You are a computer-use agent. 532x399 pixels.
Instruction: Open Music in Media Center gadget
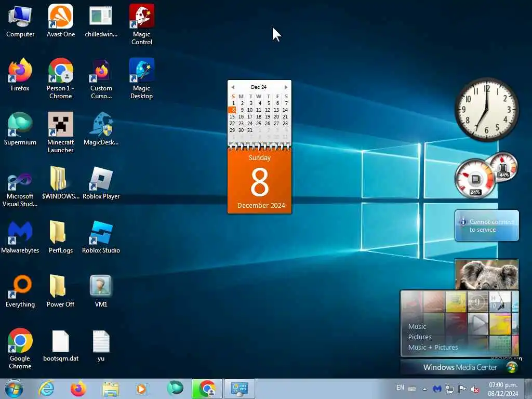point(417,327)
